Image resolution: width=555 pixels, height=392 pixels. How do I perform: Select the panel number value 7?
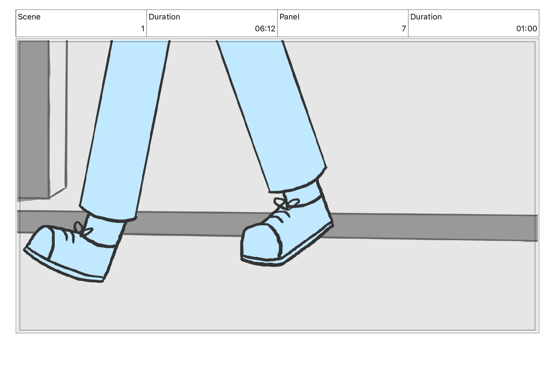click(404, 29)
